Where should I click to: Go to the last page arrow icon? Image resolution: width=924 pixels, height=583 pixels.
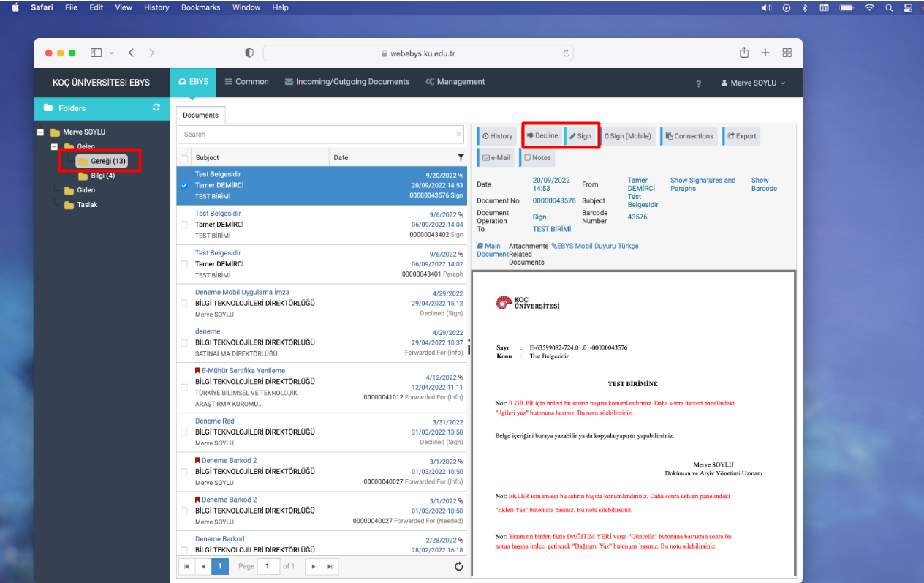pyautogui.click(x=330, y=566)
